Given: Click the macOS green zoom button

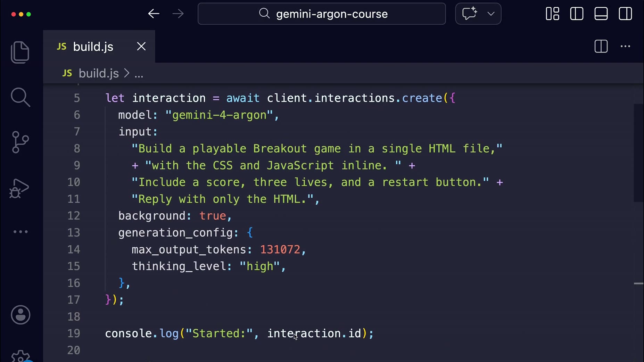Looking at the screenshot, I should (29, 14).
